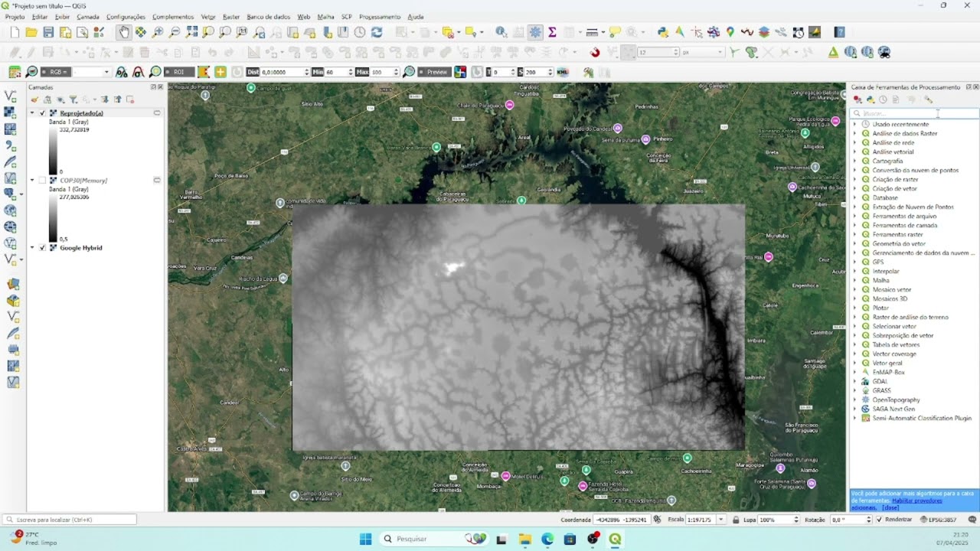Open statistical summary Sigma icon
The height and width of the screenshot is (551, 980).
click(x=552, y=32)
